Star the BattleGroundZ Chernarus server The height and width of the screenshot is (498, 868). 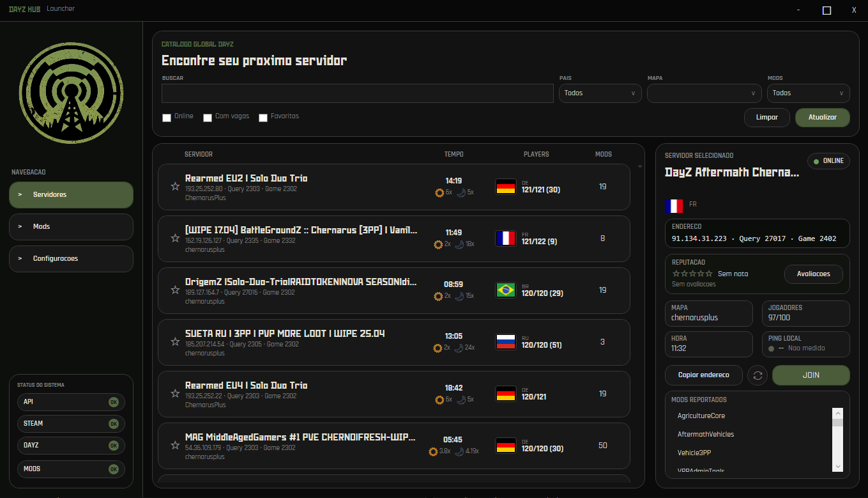(175, 238)
